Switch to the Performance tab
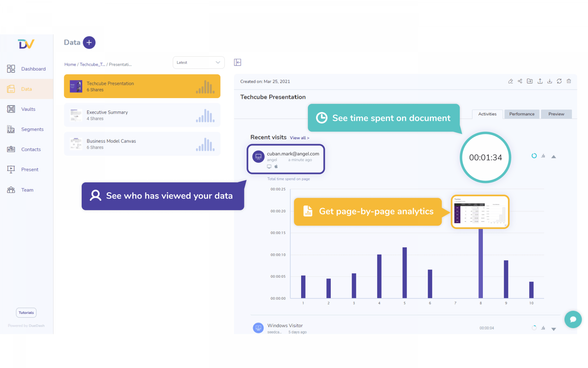Image resolution: width=588 pixels, height=368 pixels. point(522,114)
